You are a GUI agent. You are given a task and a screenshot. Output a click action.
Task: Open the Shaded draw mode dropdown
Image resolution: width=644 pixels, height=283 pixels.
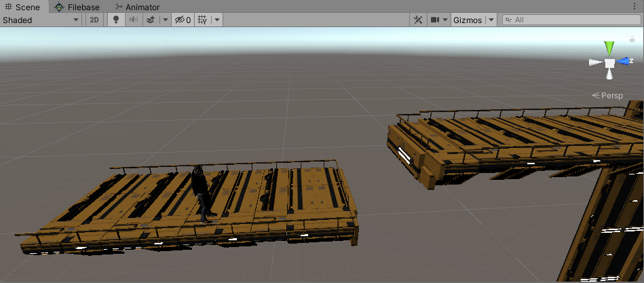tap(41, 20)
